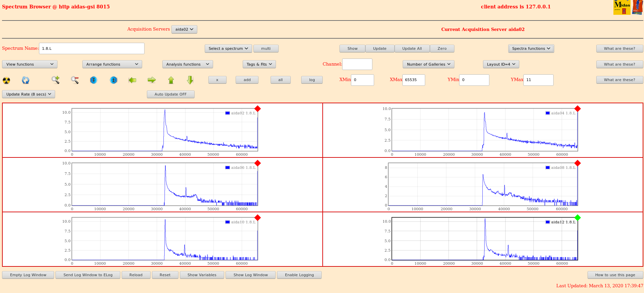Click red diamond marker on aida02 plot
644x293 pixels.
click(x=257, y=109)
